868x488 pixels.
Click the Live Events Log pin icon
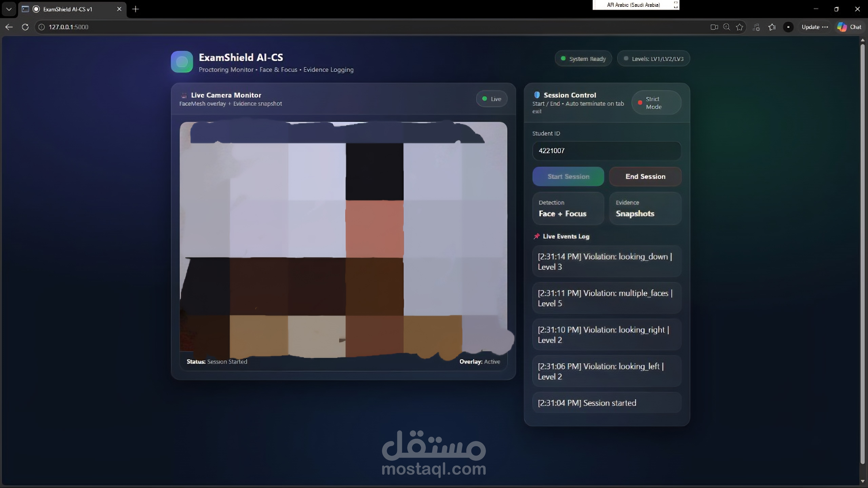(x=537, y=236)
